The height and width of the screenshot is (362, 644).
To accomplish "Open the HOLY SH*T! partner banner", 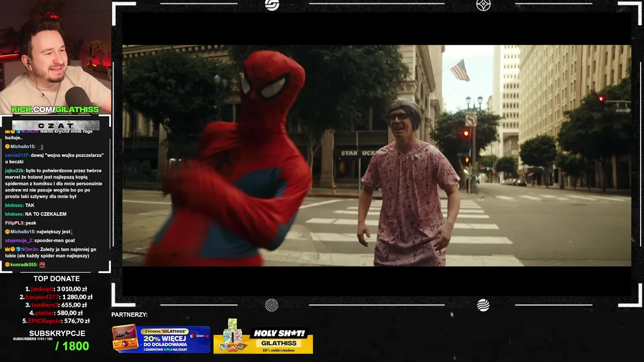I will (x=263, y=336).
